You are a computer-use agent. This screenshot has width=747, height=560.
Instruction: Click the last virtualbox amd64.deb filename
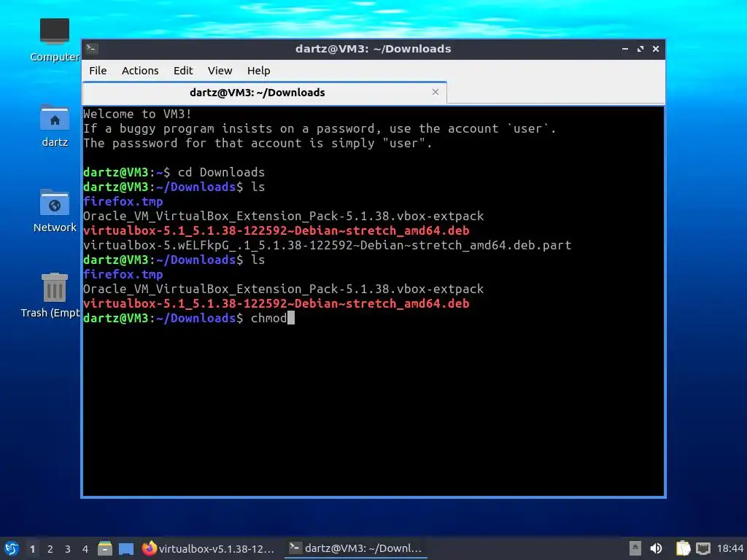(x=276, y=303)
